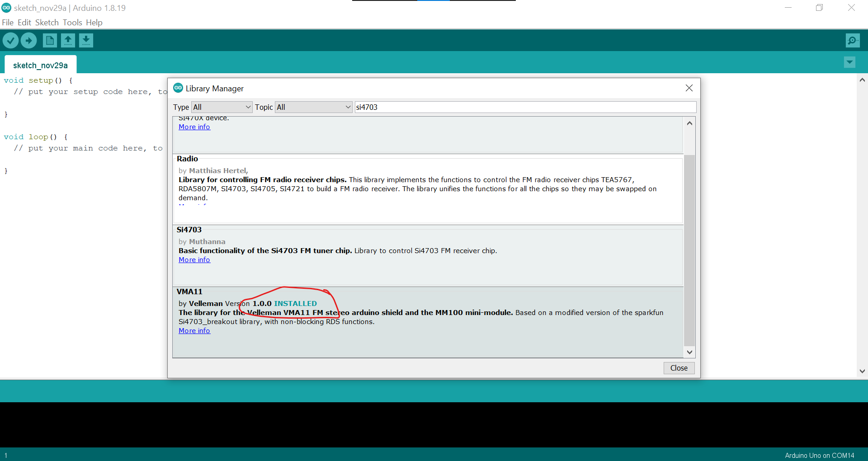Click the si4703 library search field

[x=524, y=107]
